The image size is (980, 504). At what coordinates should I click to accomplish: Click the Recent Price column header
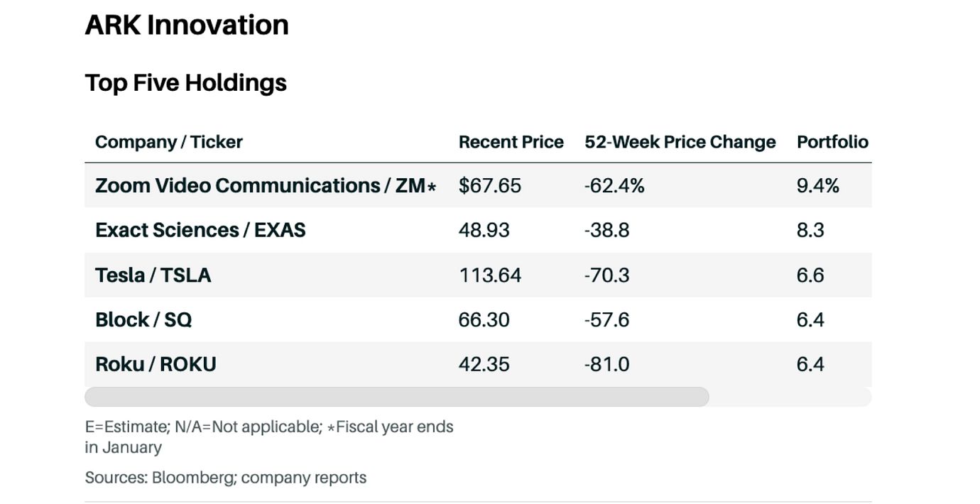click(511, 142)
